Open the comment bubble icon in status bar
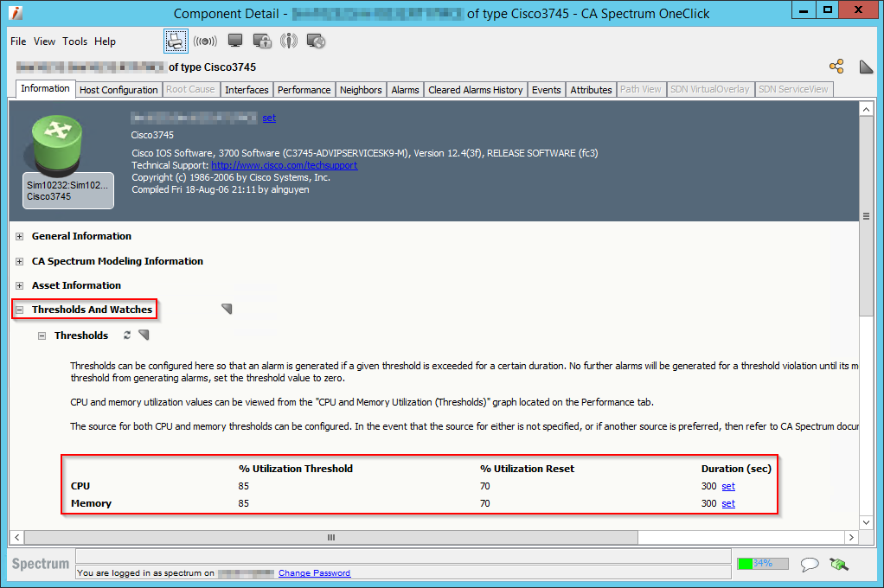 click(810, 564)
